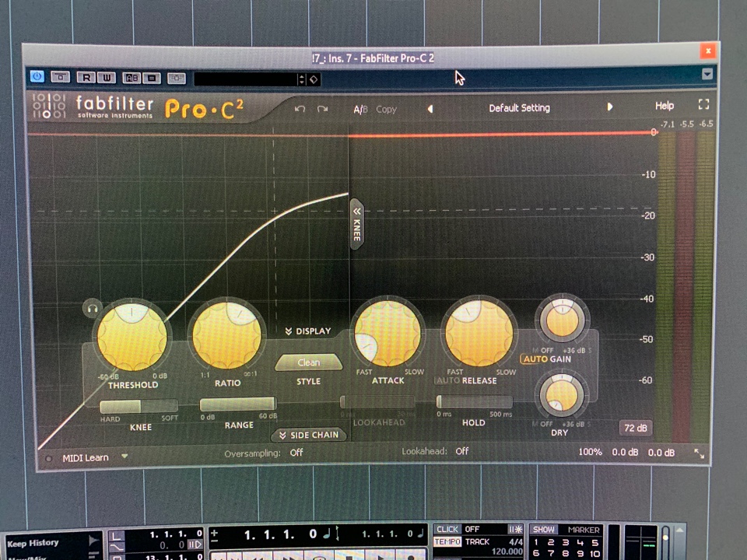Image resolution: width=747 pixels, height=560 pixels.
Task: Click the transport plus nudge icon
Action: click(x=214, y=533)
